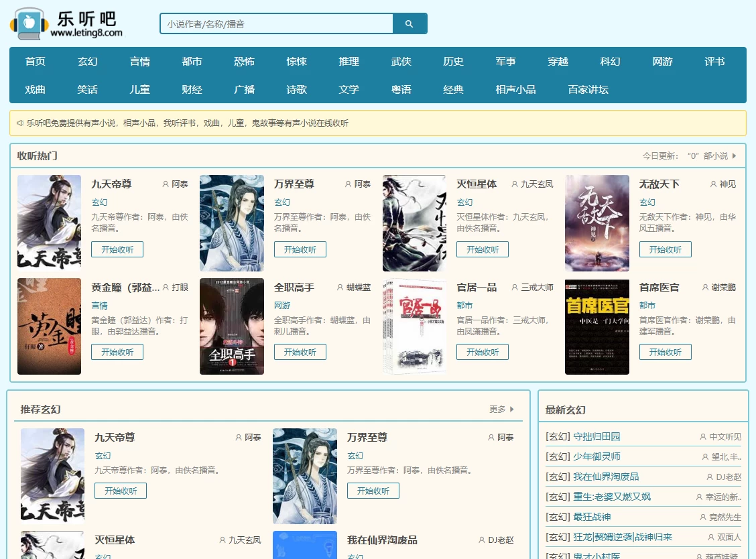This screenshot has height=559, width=756.
Task: Expand today's updates arrow beside 部小说
Action: pos(734,156)
